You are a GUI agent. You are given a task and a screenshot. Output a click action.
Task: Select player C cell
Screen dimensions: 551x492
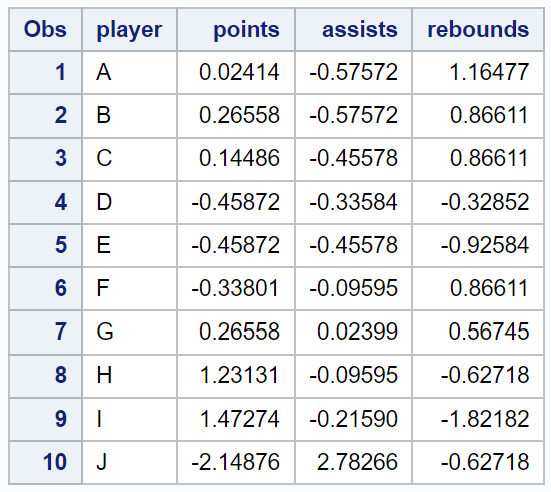(x=129, y=159)
